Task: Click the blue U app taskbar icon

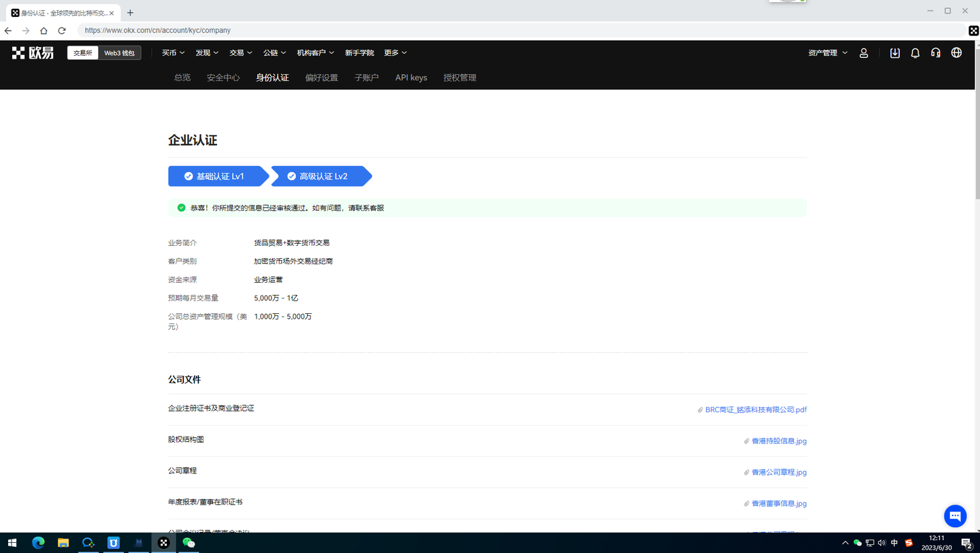Action: point(114,543)
